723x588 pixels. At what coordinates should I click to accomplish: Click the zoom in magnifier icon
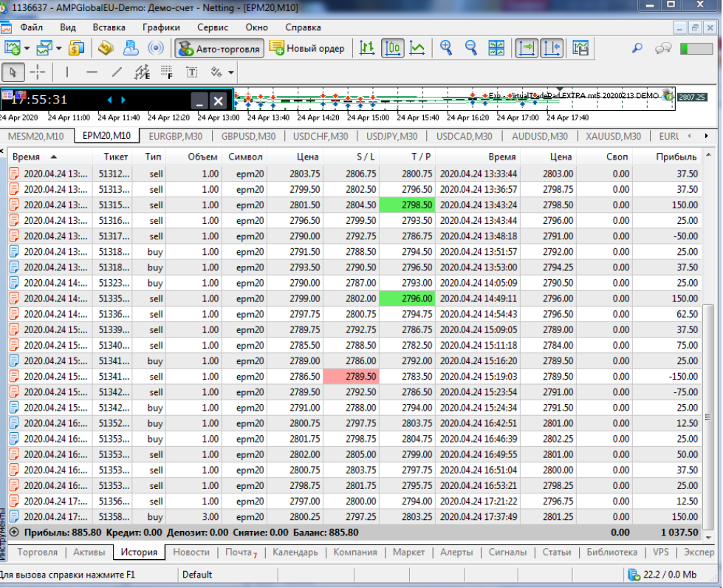pyautogui.click(x=446, y=49)
